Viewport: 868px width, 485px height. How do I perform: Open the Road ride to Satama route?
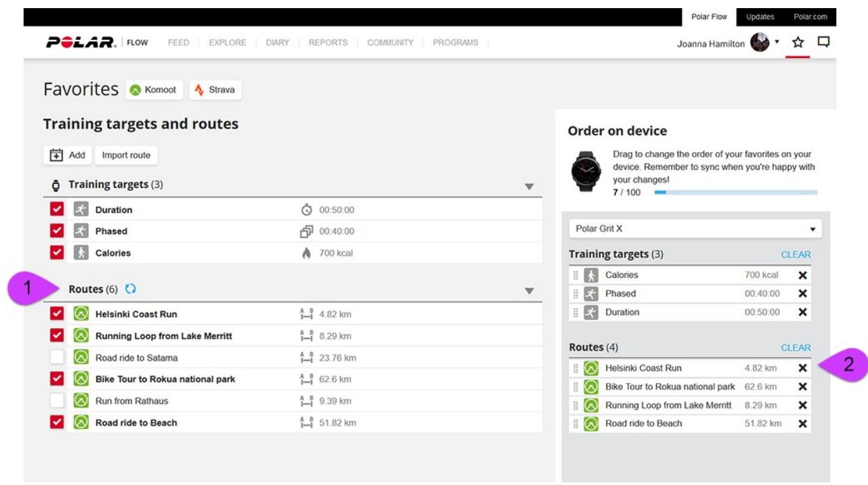[137, 358]
